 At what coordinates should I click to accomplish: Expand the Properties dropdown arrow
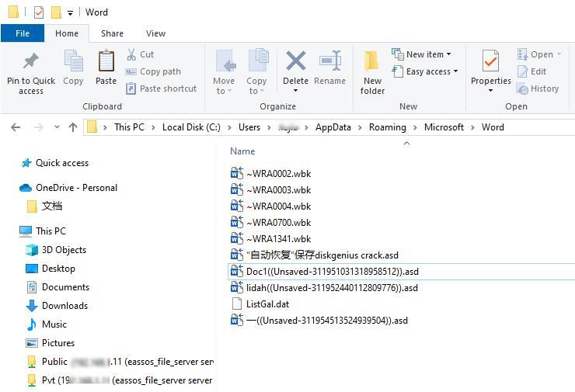click(490, 91)
